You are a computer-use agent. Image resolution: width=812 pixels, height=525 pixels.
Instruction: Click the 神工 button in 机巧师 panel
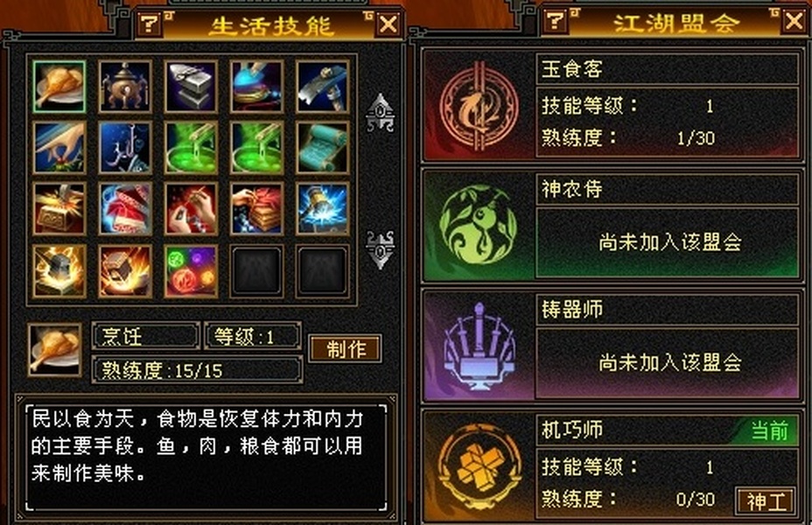click(x=766, y=500)
